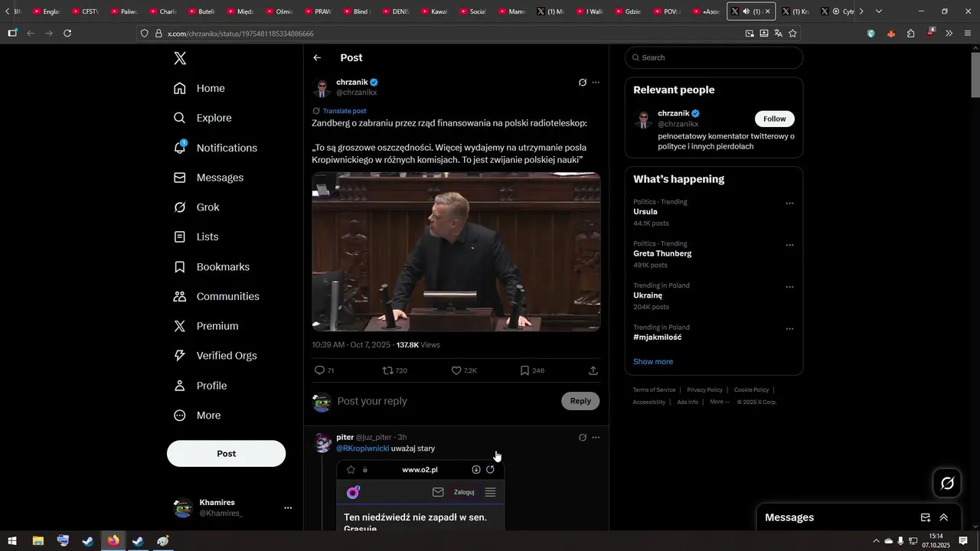The height and width of the screenshot is (551, 980).
Task: Go to Home in sidebar
Action: [199, 88]
